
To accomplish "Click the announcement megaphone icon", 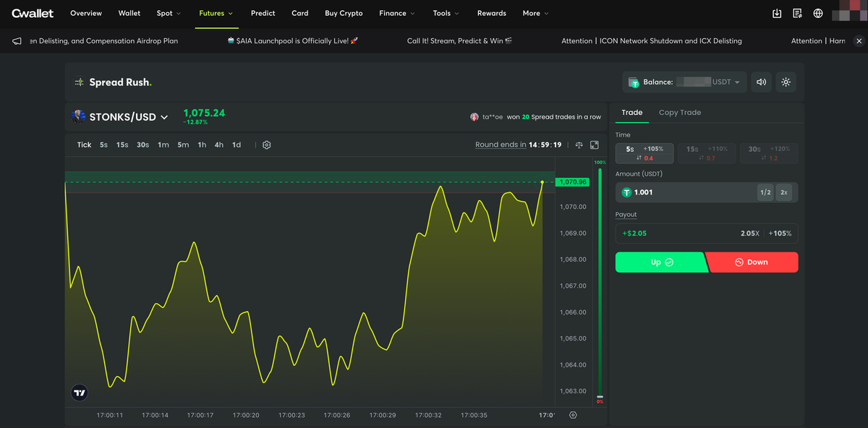I will click(x=17, y=41).
